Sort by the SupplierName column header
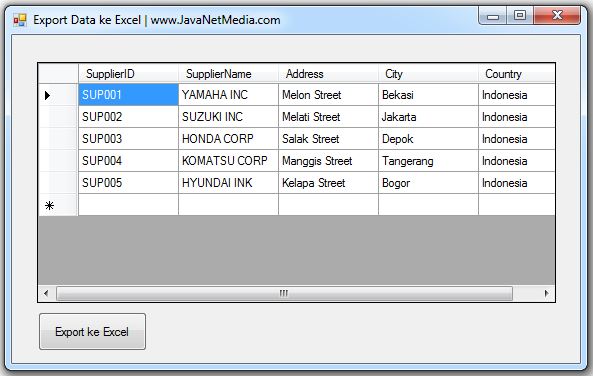The image size is (593, 376). [228, 73]
